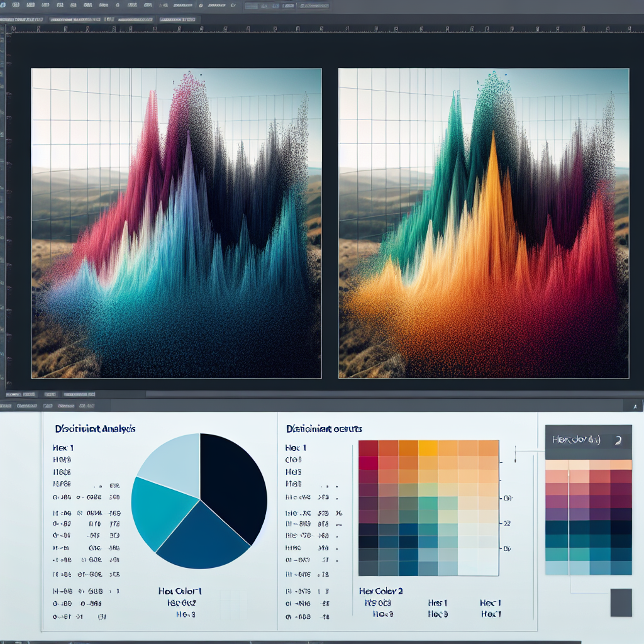Image resolution: width=644 pixels, height=644 pixels.
Task: Select the right orange-red histogram image
Action: click(x=483, y=223)
